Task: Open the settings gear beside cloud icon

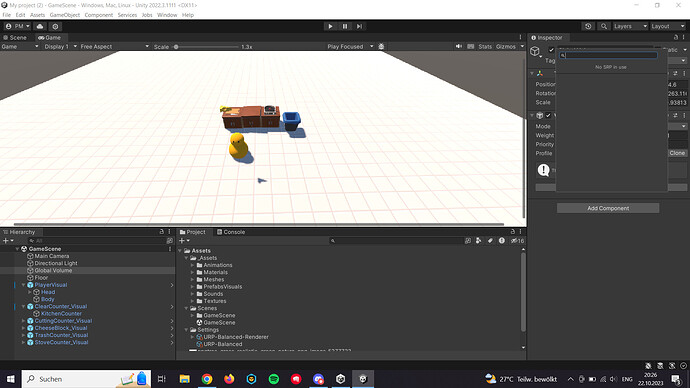Action: tap(55, 26)
